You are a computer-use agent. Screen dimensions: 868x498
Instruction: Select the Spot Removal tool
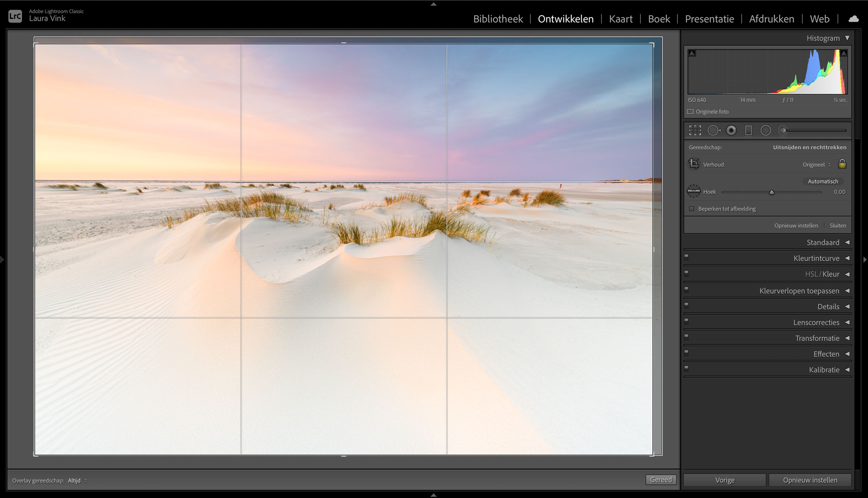(713, 131)
